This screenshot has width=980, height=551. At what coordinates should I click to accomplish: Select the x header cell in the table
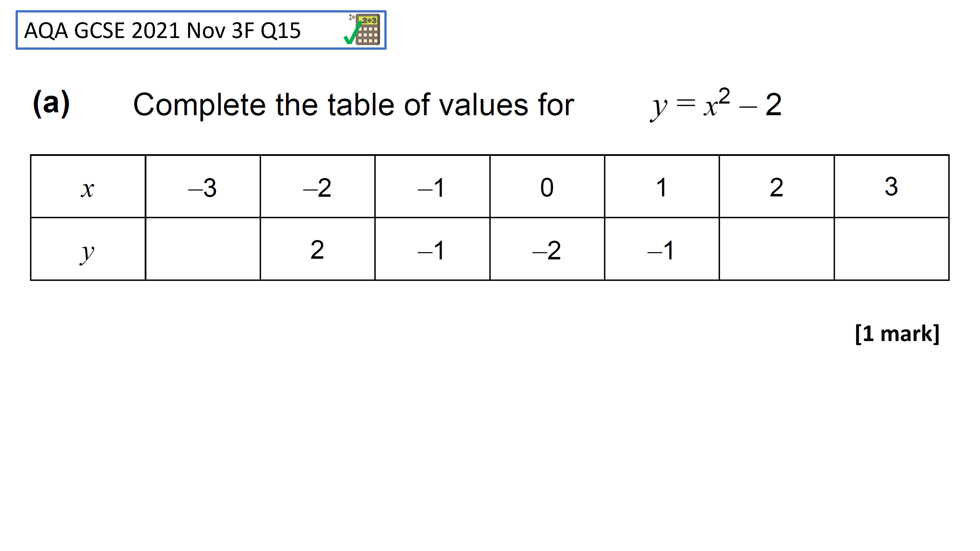[x=88, y=186]
